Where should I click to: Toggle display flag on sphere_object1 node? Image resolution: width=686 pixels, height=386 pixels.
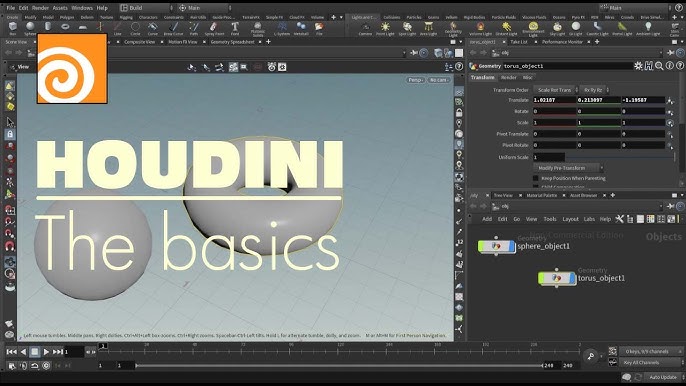click(x=512, y=246)
